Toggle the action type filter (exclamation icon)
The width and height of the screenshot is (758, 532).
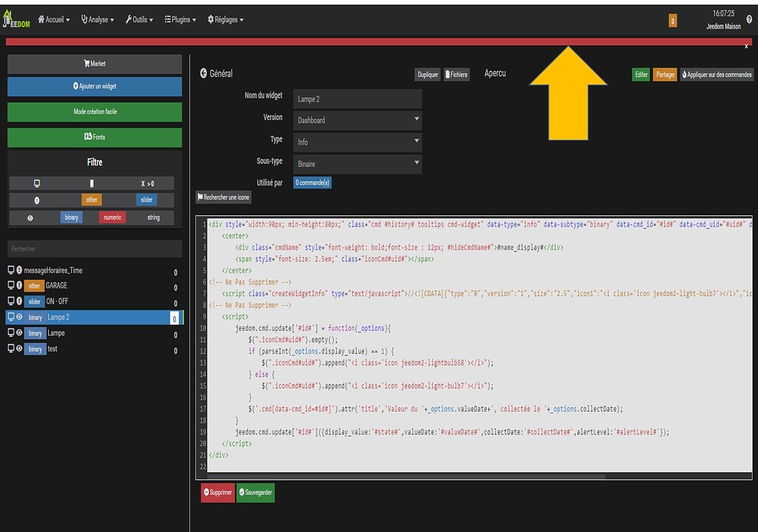(37, 200)
